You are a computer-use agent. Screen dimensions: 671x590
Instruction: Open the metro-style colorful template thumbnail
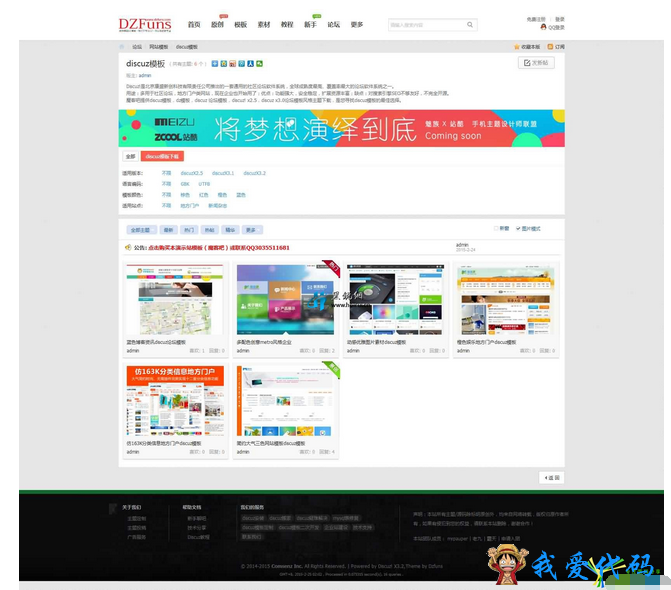coord(285,299)
